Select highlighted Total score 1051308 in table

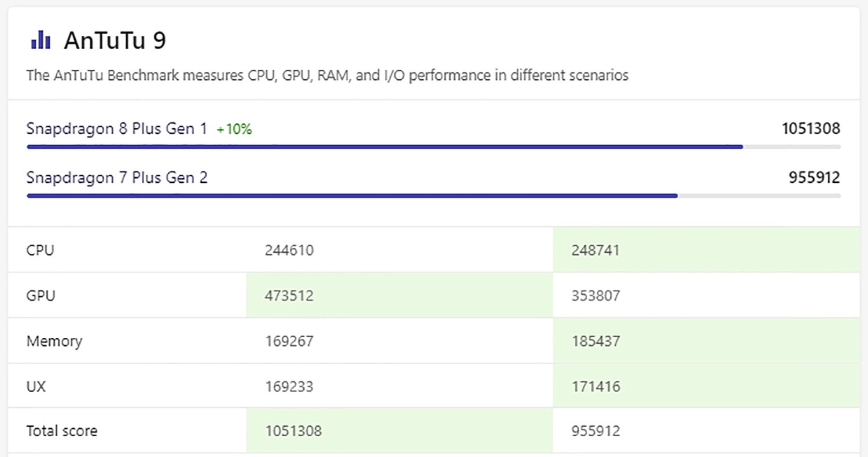pyautogui.click(x=294, y=431)
